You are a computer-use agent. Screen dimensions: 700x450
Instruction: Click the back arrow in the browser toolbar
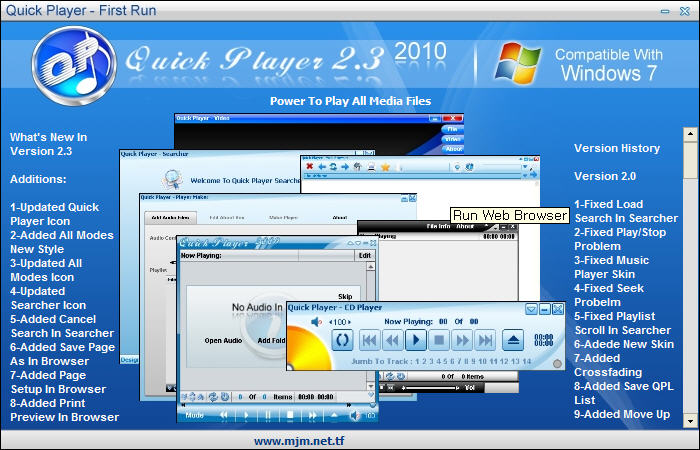pos(321,167)
